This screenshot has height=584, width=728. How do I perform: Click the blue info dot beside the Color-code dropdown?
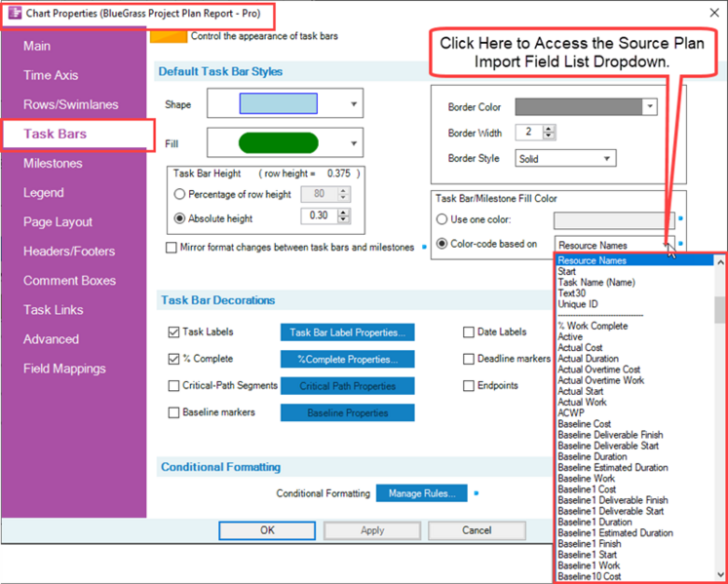(680, 243)
